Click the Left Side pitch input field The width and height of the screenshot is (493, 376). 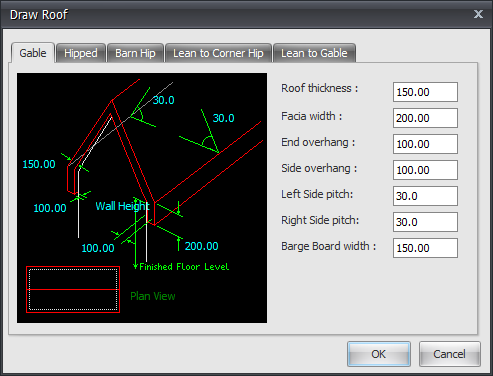coord(425,196)
